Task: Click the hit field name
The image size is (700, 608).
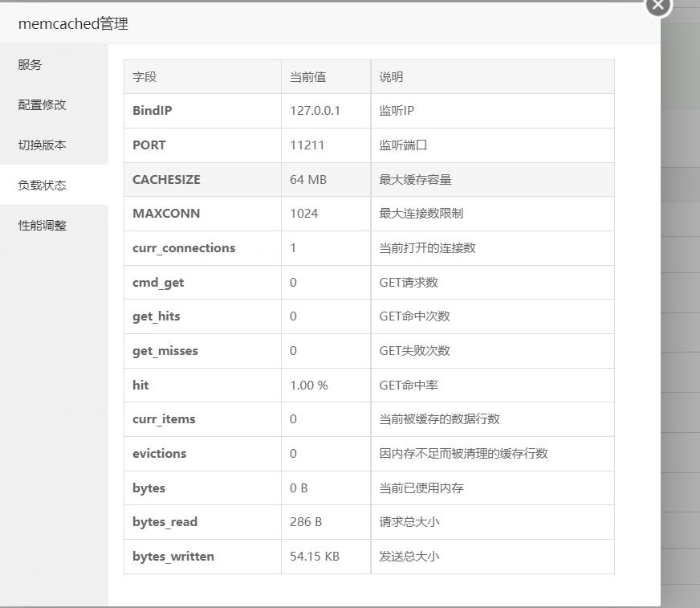Action: coord(140,385)
